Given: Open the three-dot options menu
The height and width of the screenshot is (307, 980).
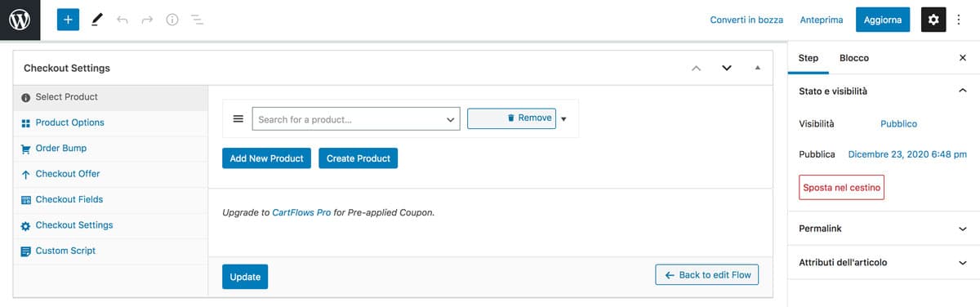Looking at the screenshot, I should click(960, 20).
